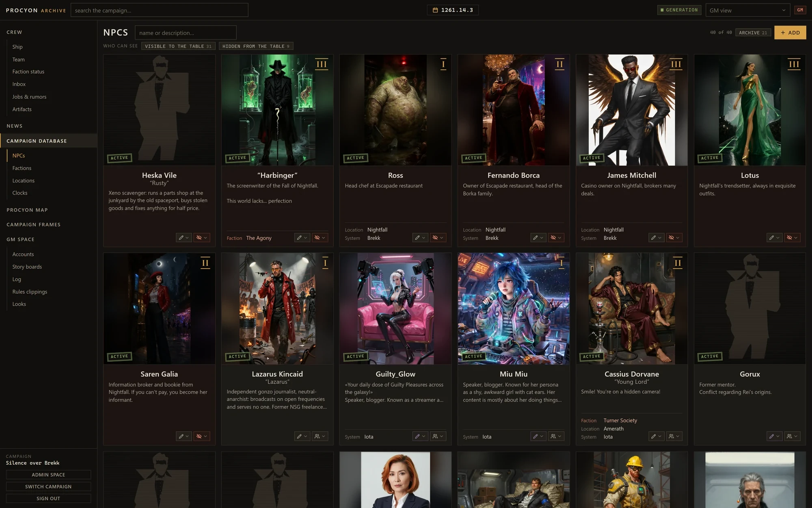Open edit pencil menu on Heska Vile card
The height and width of the screenshot is (508, 812).
pyautogui.click(x=184, y=238)
